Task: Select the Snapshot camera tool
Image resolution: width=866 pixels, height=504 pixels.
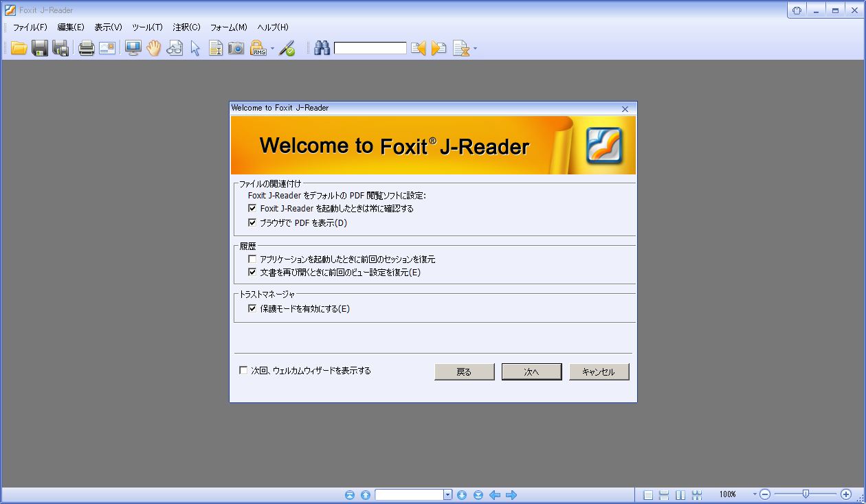Action: click(236, 48)
